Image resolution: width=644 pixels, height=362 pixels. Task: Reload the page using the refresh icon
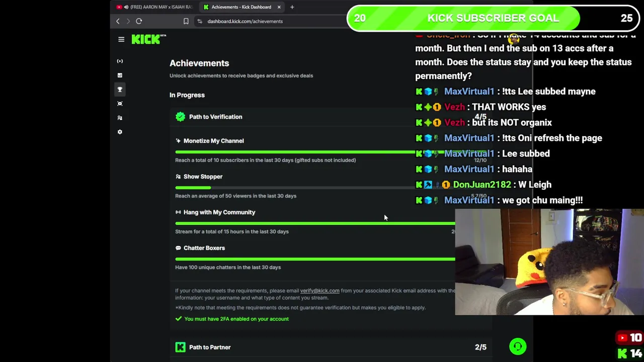click(139, 21)
